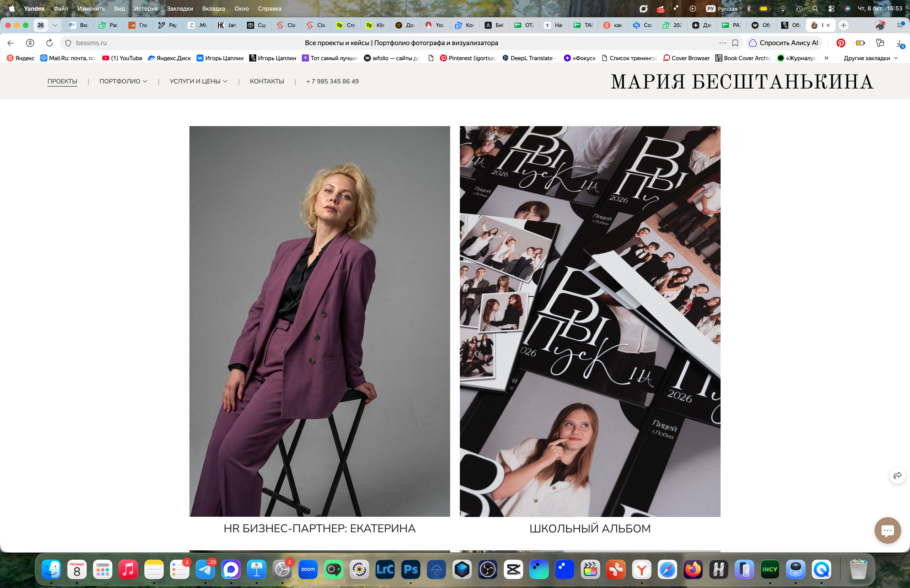Open the Вкладка menu
This screenshot has width=910, height=588.
tap(213, 9)
